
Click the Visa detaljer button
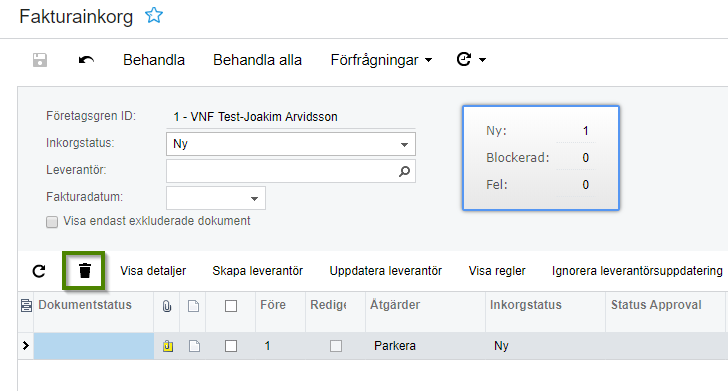tap(153, 271)
